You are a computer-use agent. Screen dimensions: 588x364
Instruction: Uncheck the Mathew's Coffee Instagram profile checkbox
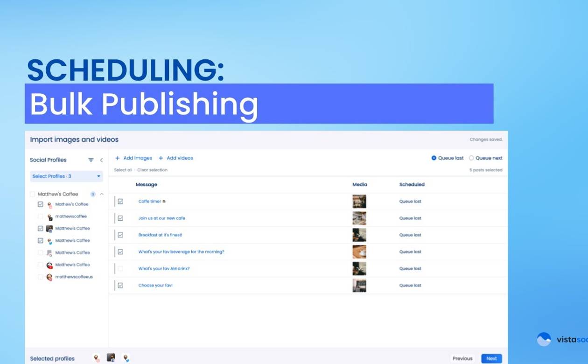coord(41,204)
